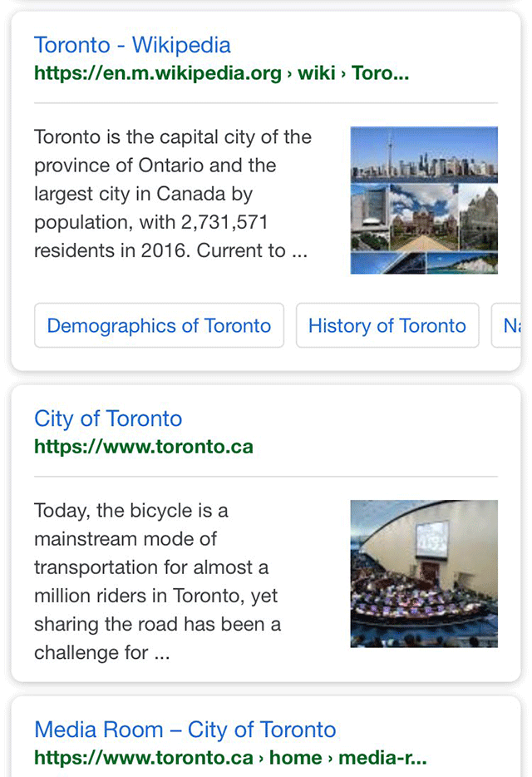Image resolution: width=532 pixels, height=777 pixels.
Task: Open the Media Room – City of Toronto result
Action: [x=185, y=730]
